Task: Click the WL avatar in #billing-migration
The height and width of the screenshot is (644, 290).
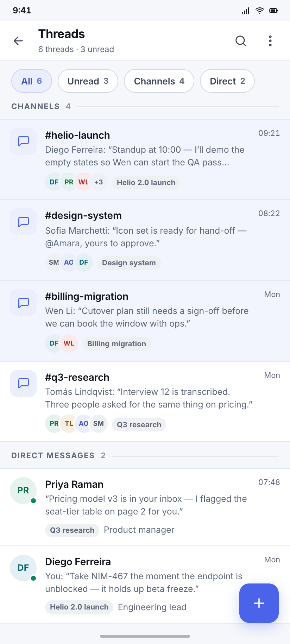Action: point(69,343)
